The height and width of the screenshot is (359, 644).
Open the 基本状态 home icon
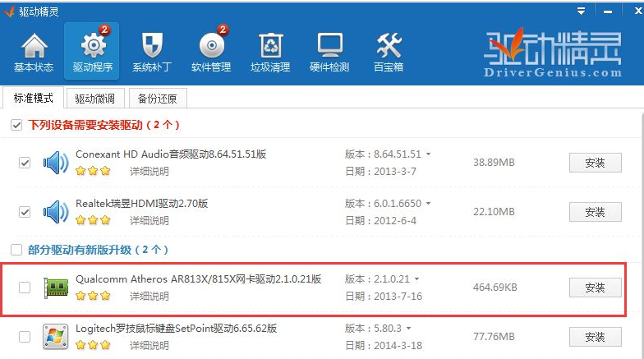(34, 45)
